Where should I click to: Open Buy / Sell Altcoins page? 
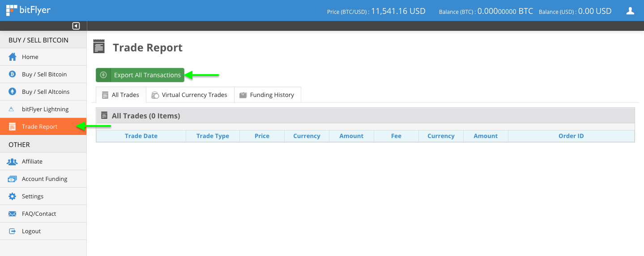[x=43, y=92]
